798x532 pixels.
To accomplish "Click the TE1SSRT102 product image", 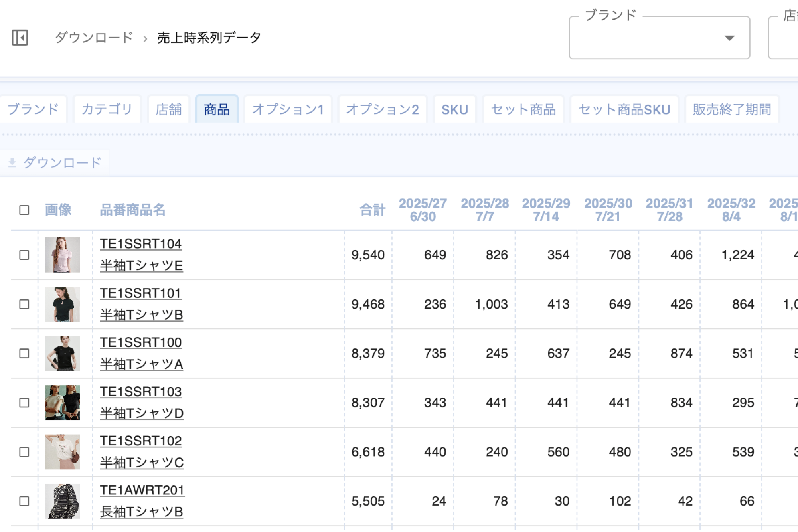I will (x=62, y=452).
